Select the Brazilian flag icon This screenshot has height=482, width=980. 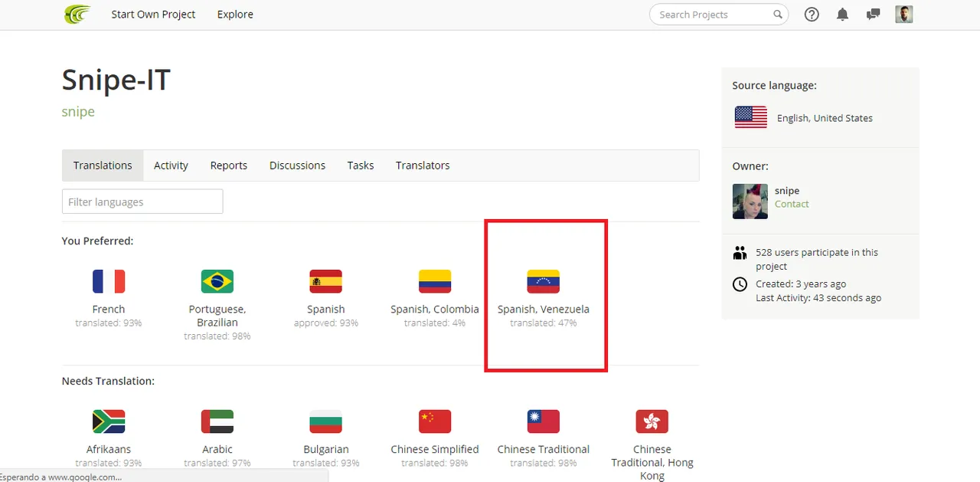[x=217, y=281]
